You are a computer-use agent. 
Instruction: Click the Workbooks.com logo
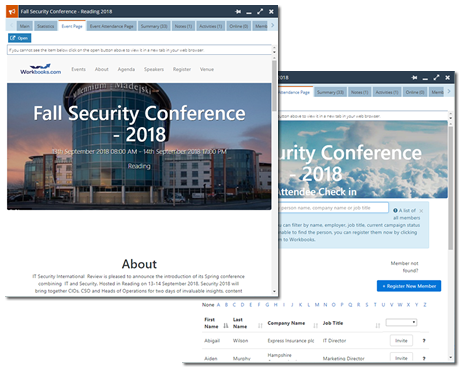pos(41,69)
